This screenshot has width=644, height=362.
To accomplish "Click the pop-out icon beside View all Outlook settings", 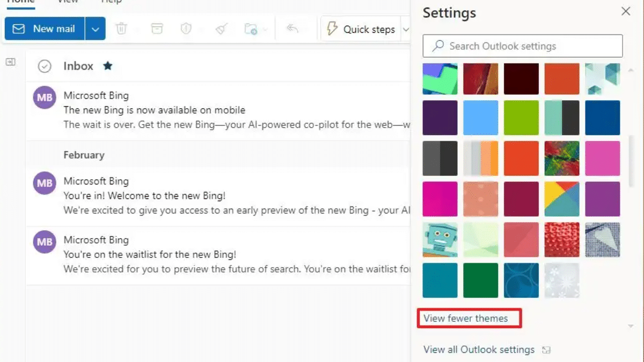I will click(546, 350).
